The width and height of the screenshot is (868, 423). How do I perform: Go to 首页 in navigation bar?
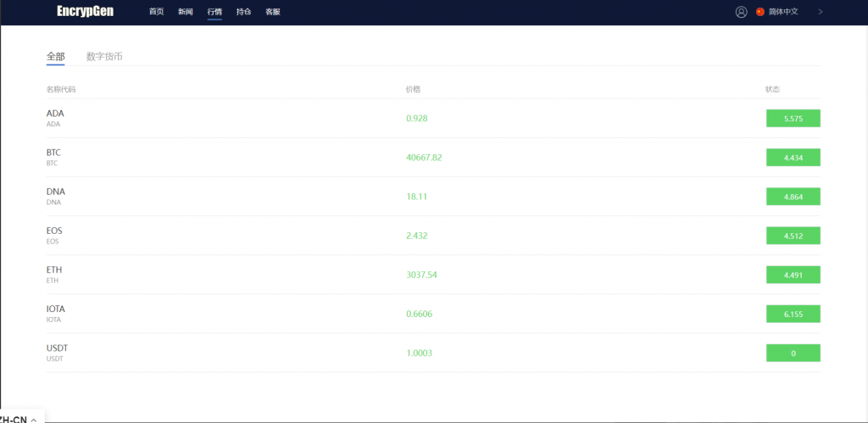click(156, 12)
